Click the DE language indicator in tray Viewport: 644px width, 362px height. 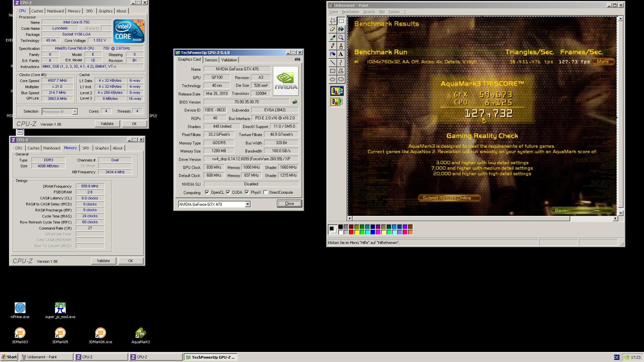click(x=617, y=357)
